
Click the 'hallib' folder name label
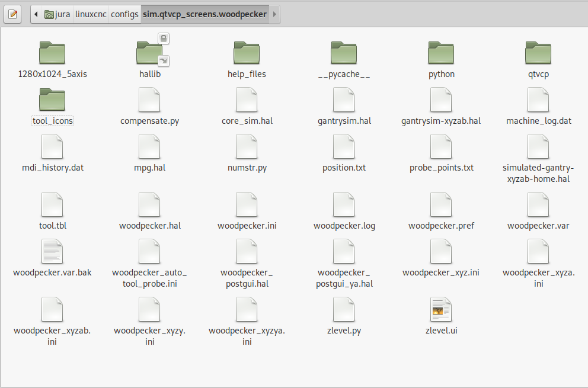pos(149,74)
